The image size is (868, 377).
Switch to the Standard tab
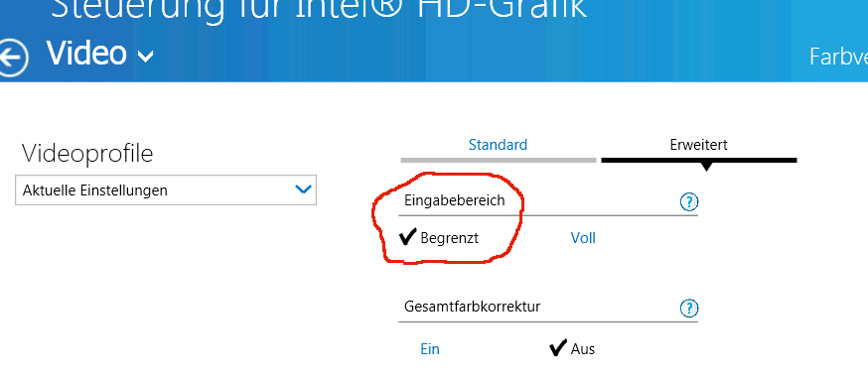click(x=498, y=145)
